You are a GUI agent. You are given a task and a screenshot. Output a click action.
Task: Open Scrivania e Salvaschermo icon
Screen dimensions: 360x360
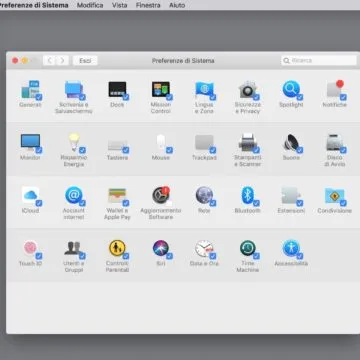coord(74,89)
